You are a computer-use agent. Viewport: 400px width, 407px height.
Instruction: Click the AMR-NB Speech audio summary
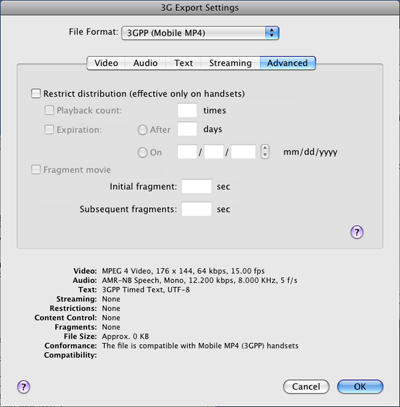pyautogui.click(x=200, y=280)
